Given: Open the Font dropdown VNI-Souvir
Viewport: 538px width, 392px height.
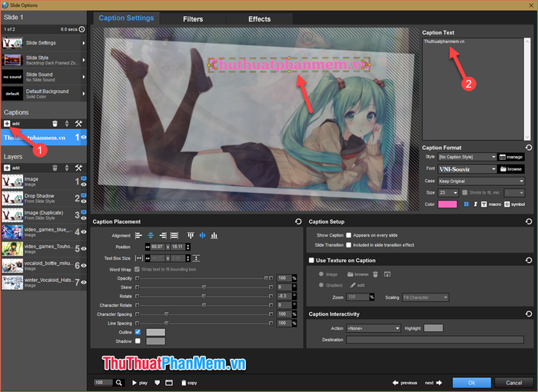Looking at the screenshot, I should 467,169.
